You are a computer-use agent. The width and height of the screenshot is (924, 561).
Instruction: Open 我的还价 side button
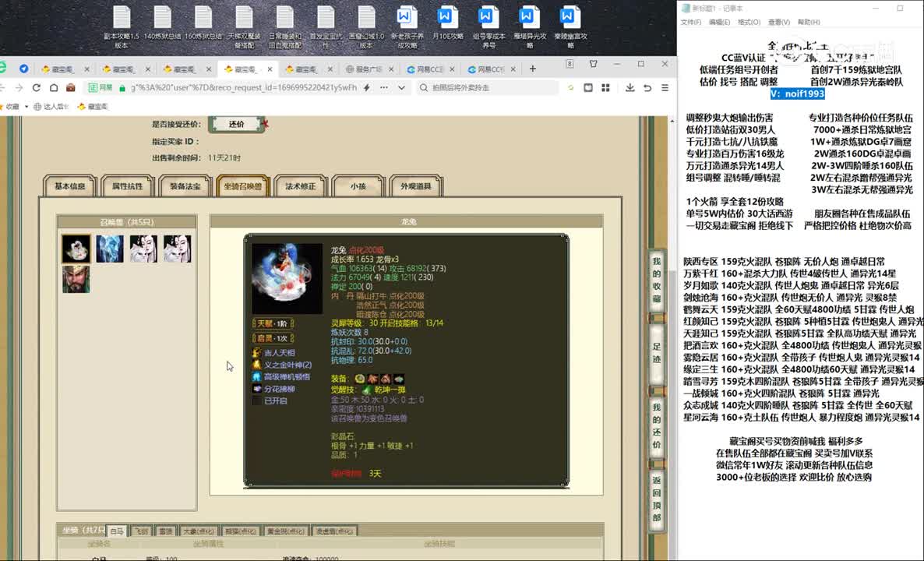coord(657,425)
